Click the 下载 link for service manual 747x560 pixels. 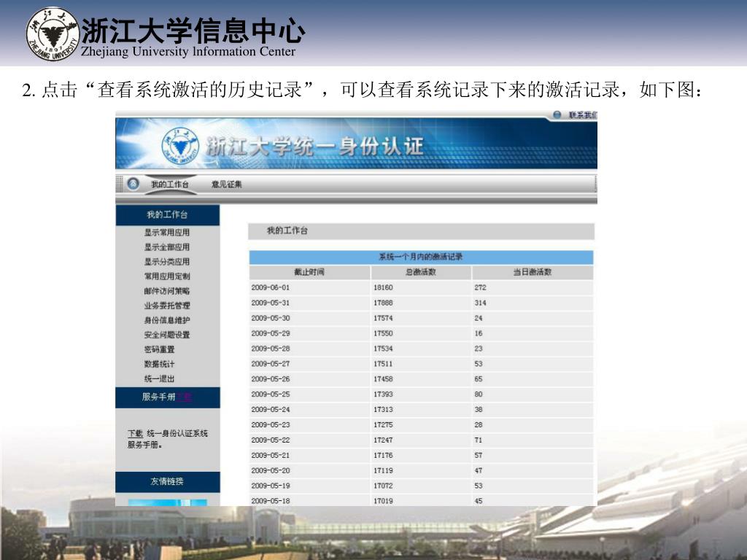(135, 433)
